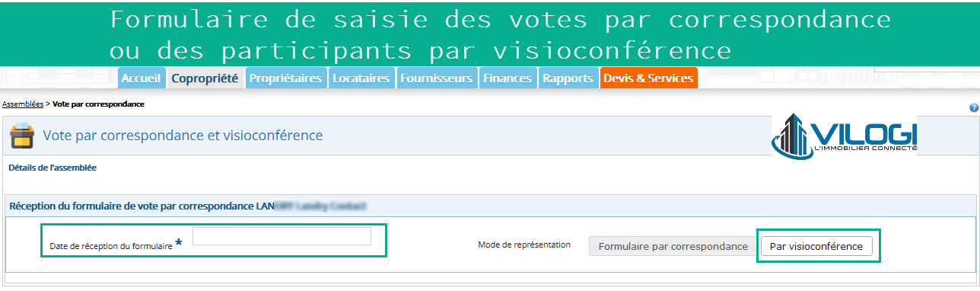This screenshot has width=980, height=291.
Task: Click the blue help question mark icon
Action: (974, 108)
